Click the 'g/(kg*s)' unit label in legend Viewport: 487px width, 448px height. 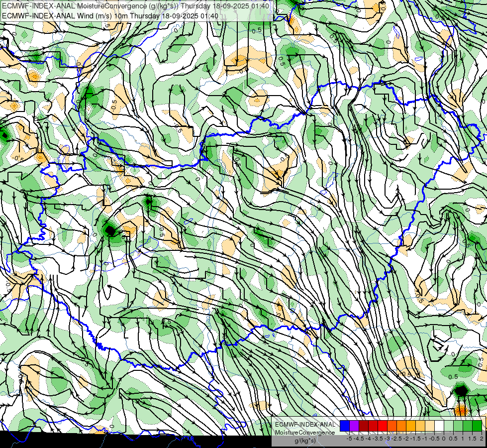point(305,441)
